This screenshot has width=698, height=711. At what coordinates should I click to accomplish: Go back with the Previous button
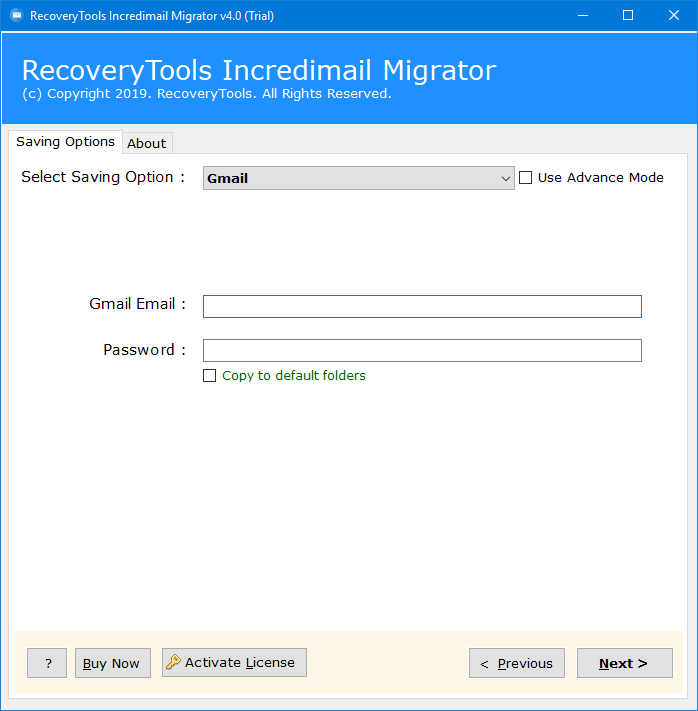(x=517, y=663)
